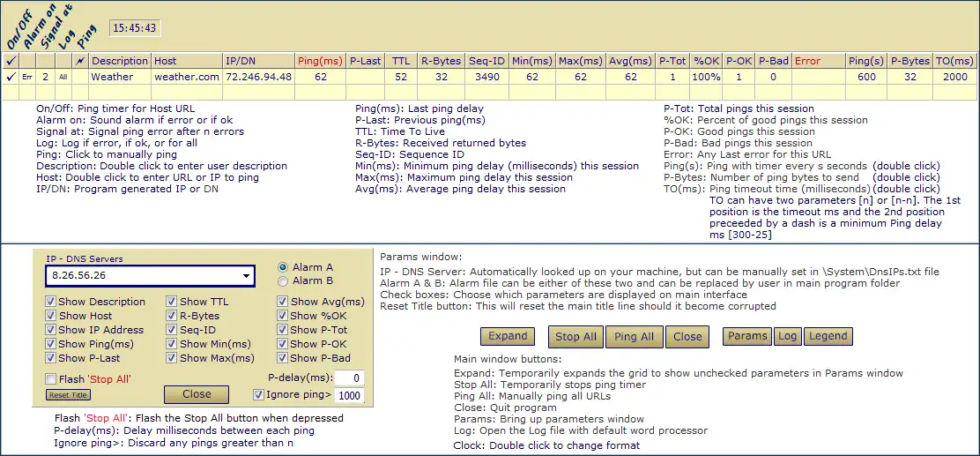
Task: Click the TO(ms) column header
Action: point(954,62)
